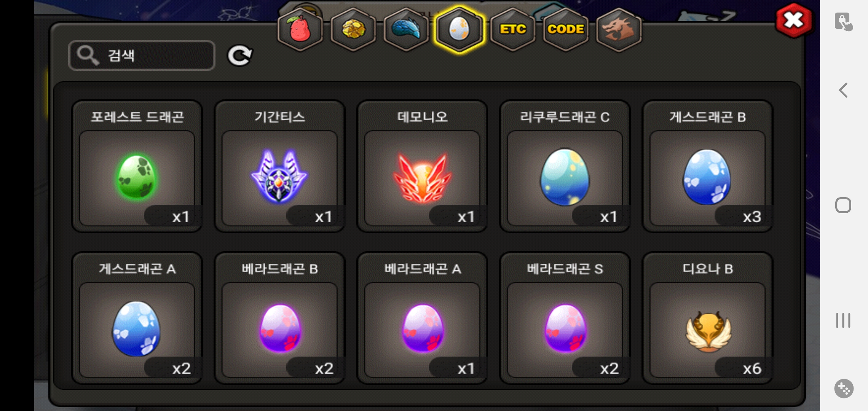Pick the 게스드래곤 A blue egg
This screenshot has height=411, width=868.
[x=137, y=318]
